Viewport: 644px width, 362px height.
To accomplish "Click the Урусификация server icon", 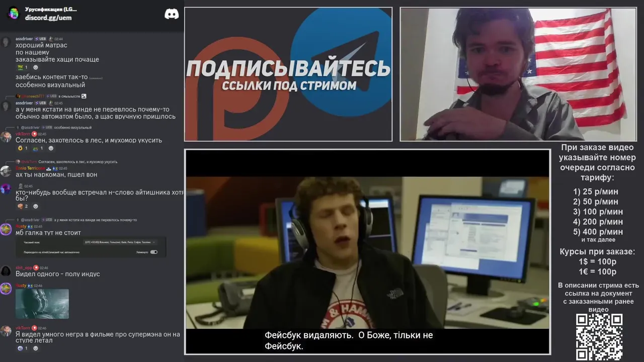I will pyautogui.click(x=14, y=14).
